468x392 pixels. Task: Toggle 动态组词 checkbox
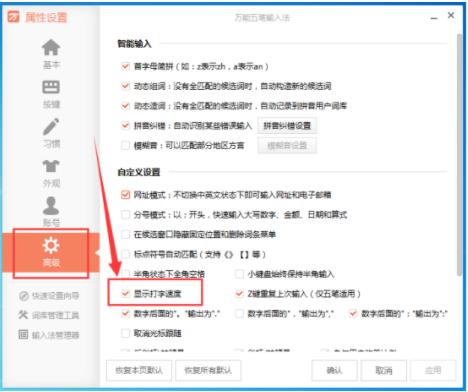coord(125,86)
